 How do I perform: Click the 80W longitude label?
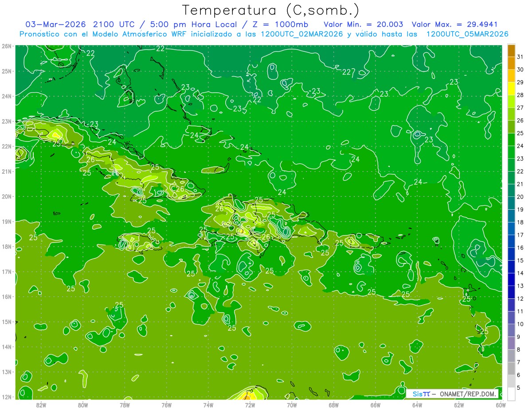click(x=83, y=405)
